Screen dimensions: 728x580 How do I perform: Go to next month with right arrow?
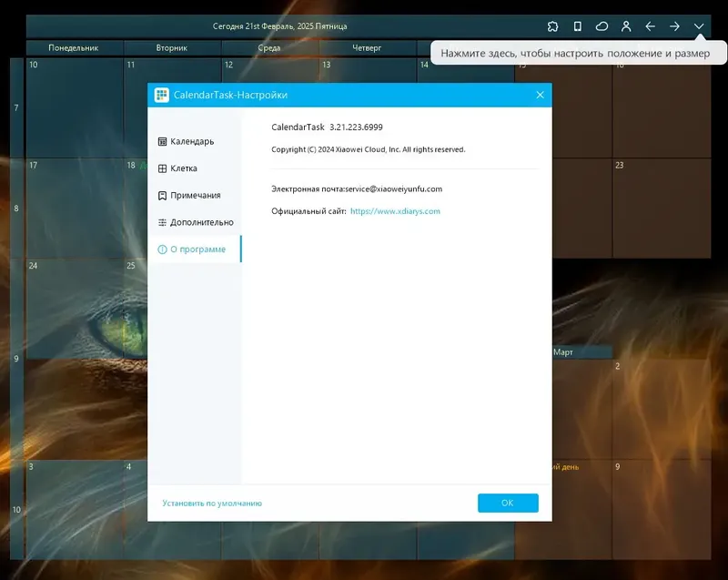pyautogui.click(x=674, y=26)
